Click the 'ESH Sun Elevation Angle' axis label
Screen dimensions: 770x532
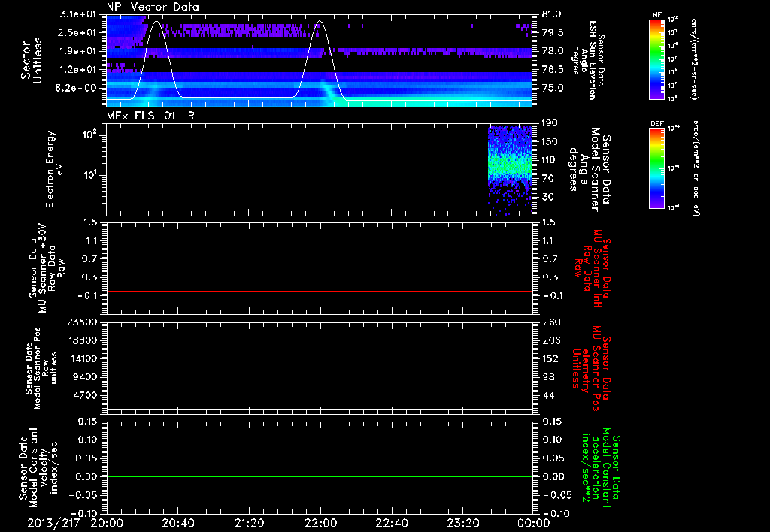pos(588,60)
